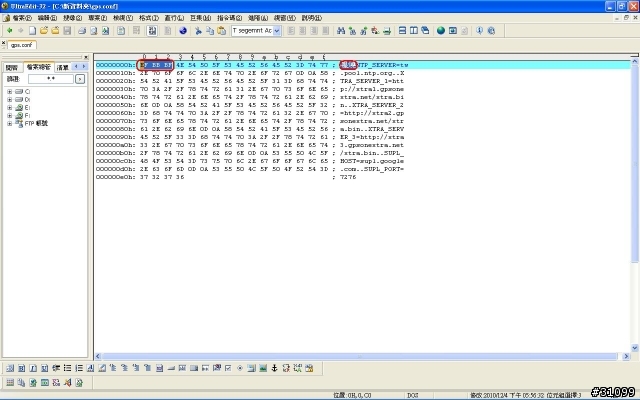The width and height of the screenshot is (640, 400).
Task: Select the middle tab in file panel
Action: [38, 67]
